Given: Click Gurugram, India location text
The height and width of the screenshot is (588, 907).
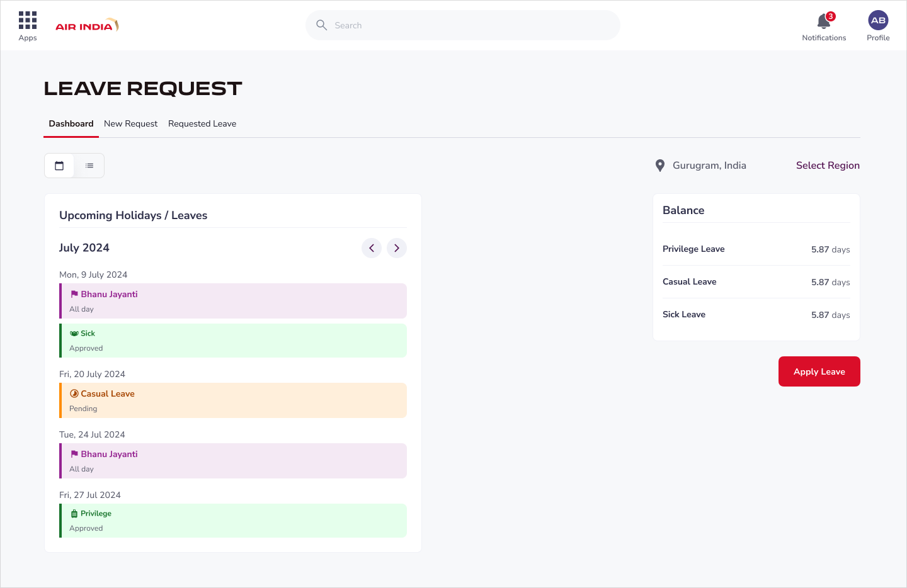Looking at the screenshot, I should tap(709, 166).
